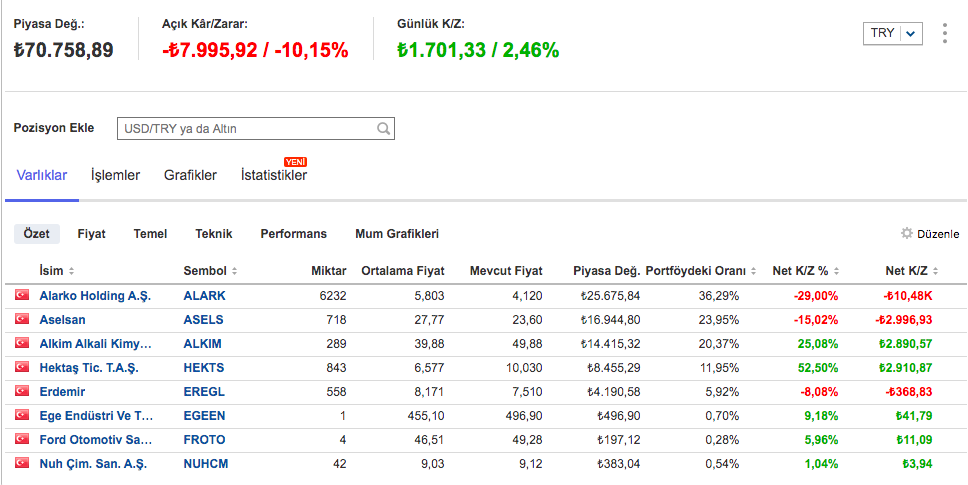Open the Hektaş Tic. T.A.Ş. link
The width and height of the screenshot is (968, 485).
(x=89, y=368)
